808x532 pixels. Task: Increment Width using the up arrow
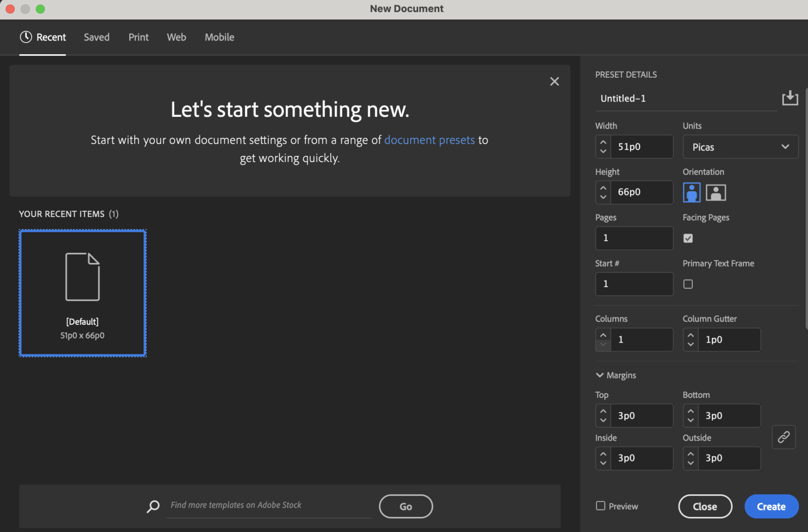[603, 142]
